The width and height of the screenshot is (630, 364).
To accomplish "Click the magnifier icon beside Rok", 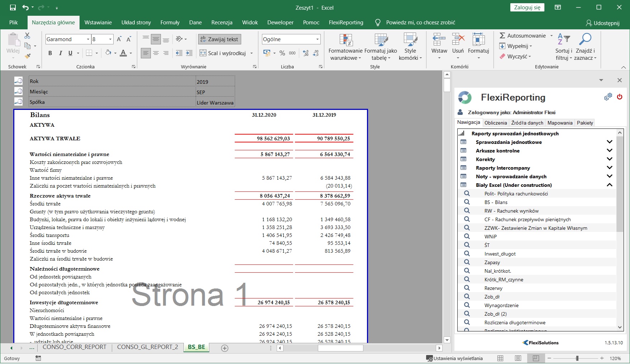I will coord(18,81).
